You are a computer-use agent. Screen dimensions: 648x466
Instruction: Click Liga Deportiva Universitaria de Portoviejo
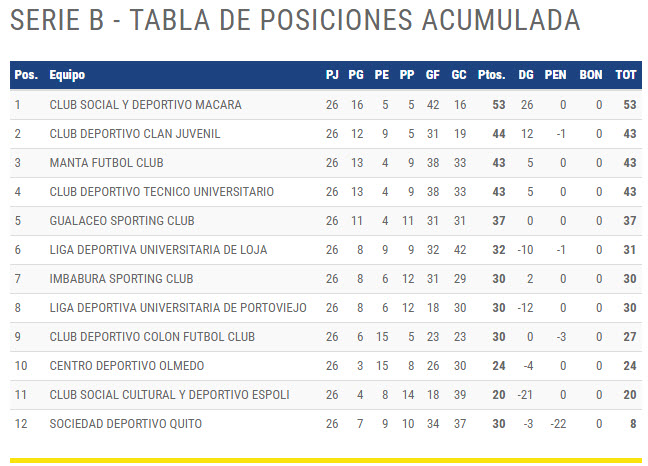point(178,308)
